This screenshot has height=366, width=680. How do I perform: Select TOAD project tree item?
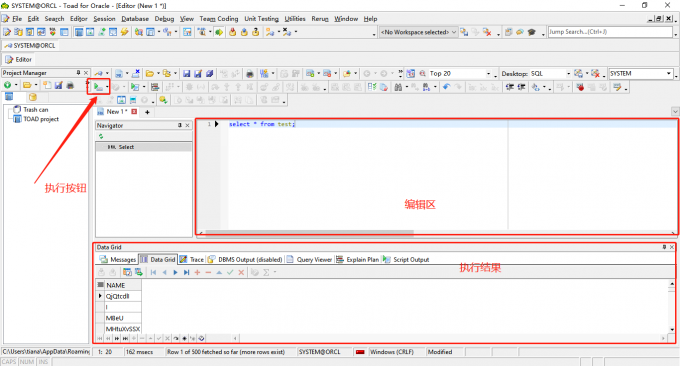pos(41,119)
